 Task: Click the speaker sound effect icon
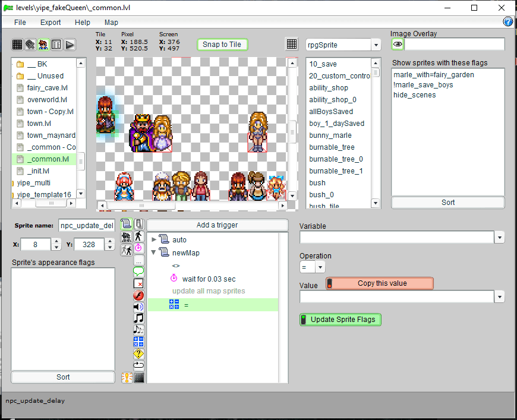point(138,307)
